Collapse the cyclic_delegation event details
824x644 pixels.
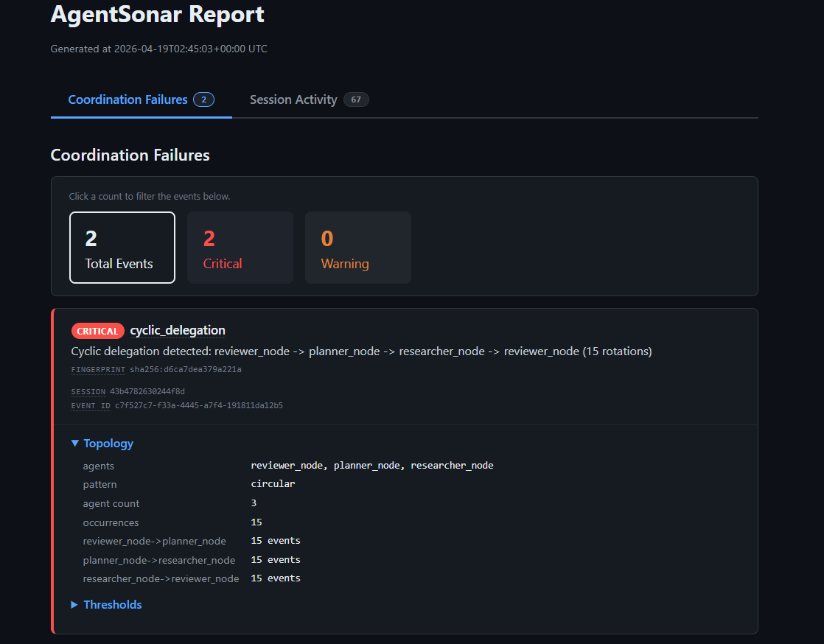177,330
